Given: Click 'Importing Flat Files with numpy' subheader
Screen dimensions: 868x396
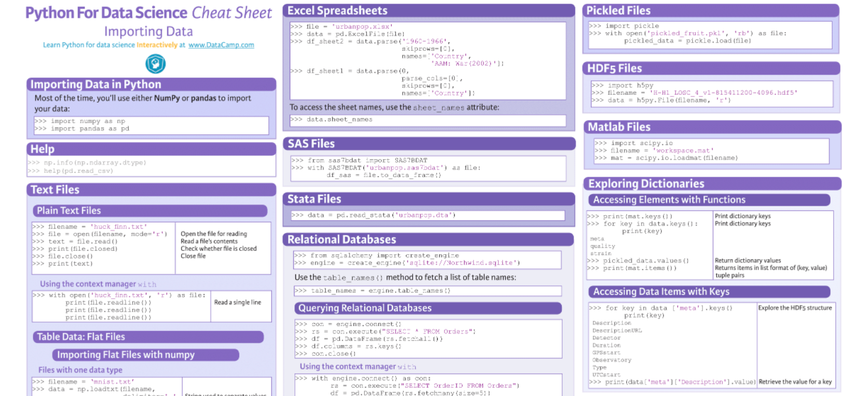Looking at the screenshot, I should tap(145, 355).
